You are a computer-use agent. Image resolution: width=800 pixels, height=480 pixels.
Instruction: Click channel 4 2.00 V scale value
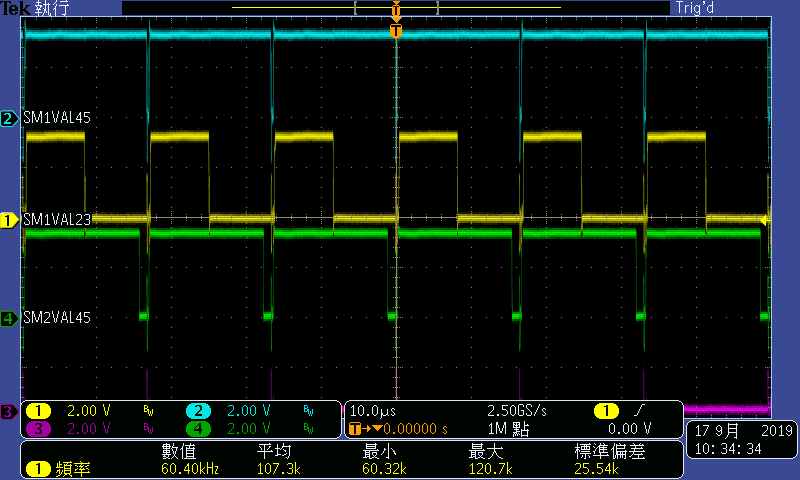(x=248, y=428)
